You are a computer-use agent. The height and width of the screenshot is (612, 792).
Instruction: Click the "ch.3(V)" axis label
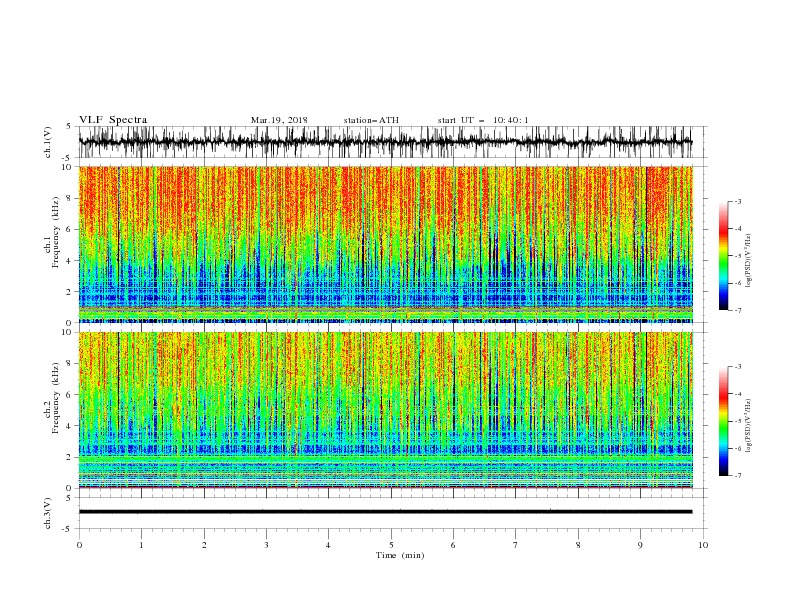[48, 513]
